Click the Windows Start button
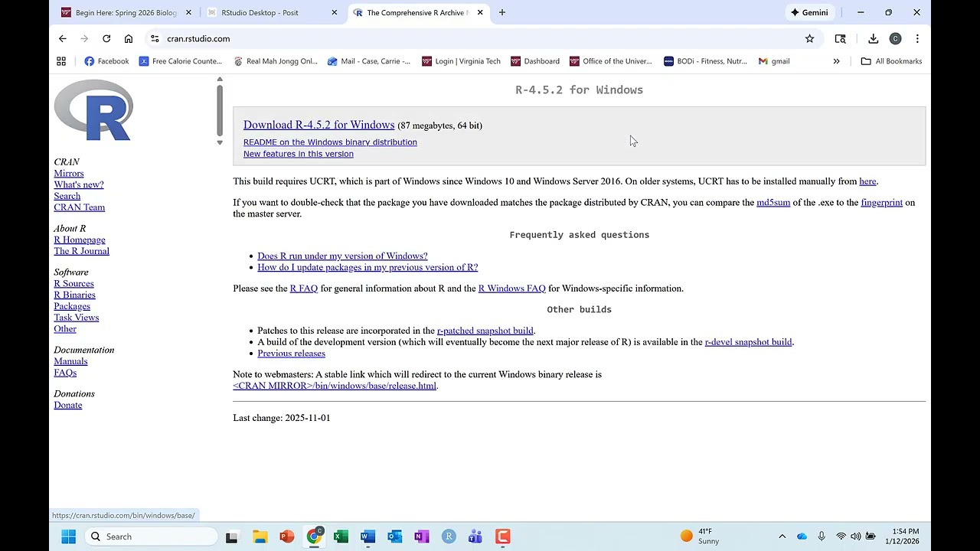980x551 pixels. (68, 536)
